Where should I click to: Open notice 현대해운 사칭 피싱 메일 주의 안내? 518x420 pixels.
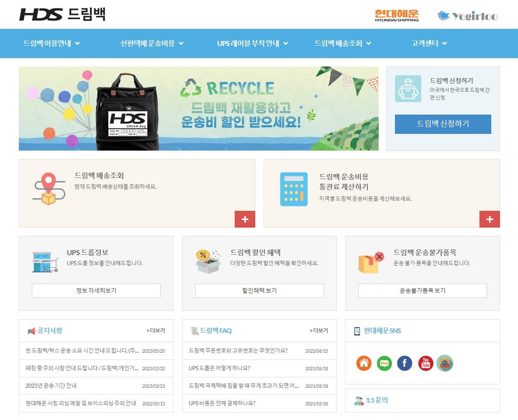pyautogui.click(x=81, y=403)
